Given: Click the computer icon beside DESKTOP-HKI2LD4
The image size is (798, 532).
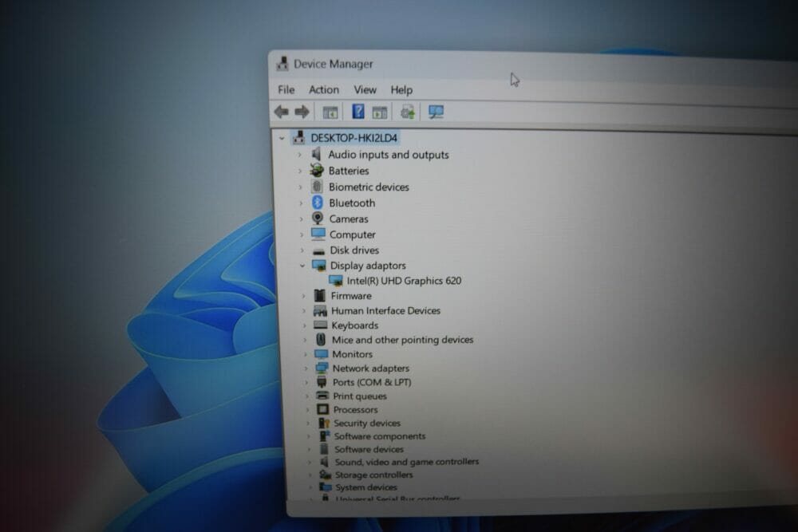Looking at the screenshot, I should coord(299,137).
